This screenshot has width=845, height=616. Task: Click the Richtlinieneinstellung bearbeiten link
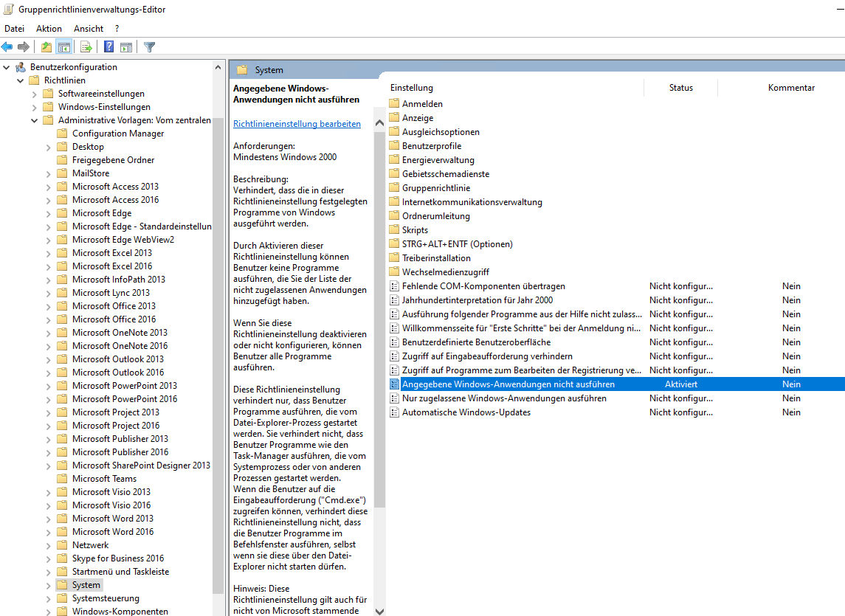pos(297,124)
